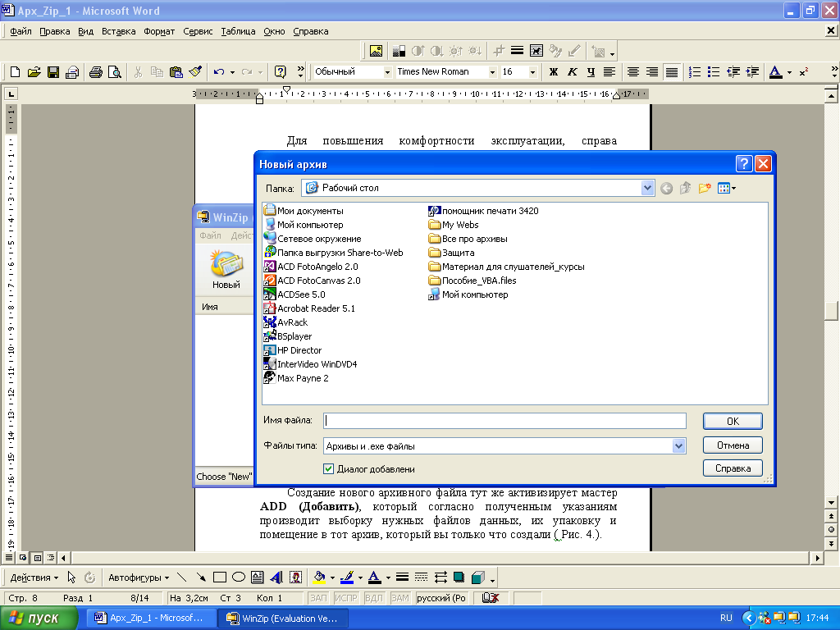Open the Вставка menu

[x=118, y=31]
